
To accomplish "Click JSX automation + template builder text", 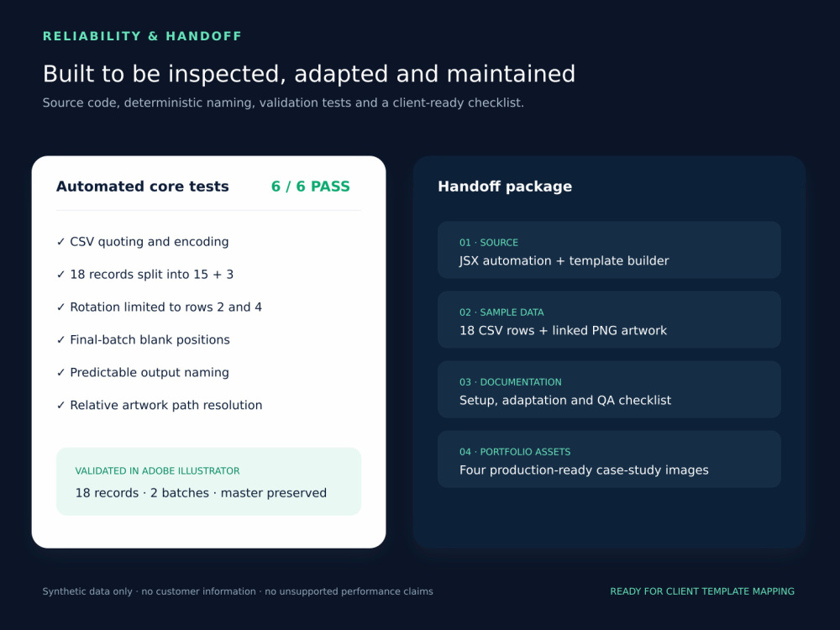I will (x=564, y=261).
